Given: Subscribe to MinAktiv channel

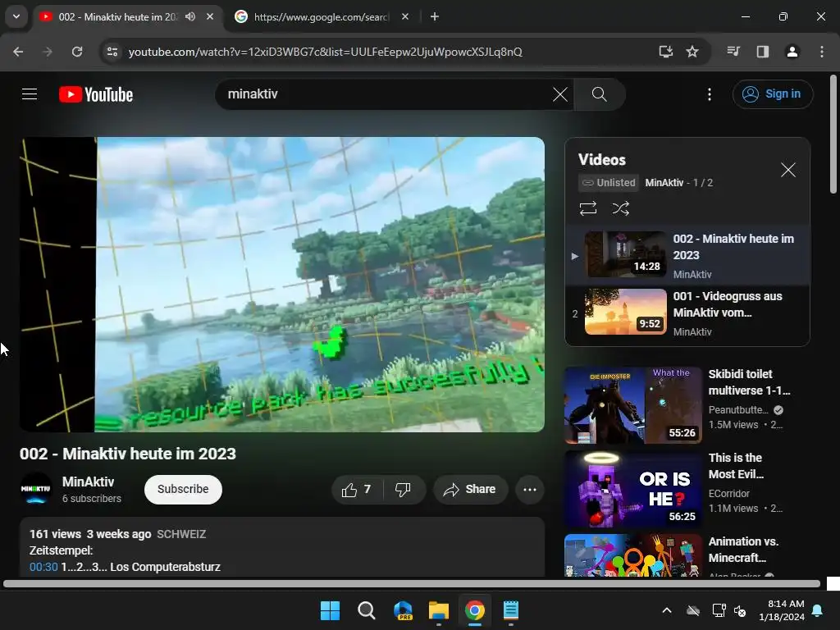Looking at the screenshot, I should point(183,489).
